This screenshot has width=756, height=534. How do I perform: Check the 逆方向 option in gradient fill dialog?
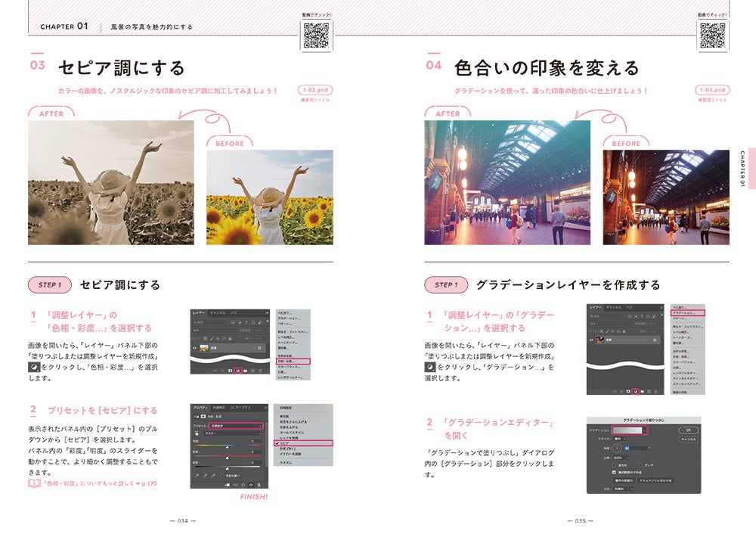point(614,465)
